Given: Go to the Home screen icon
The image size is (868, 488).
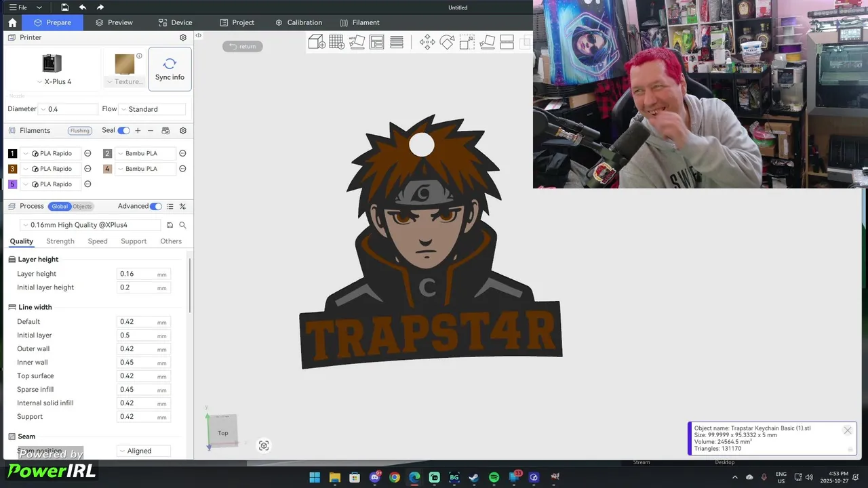Looking at the screenshot, I should pos(12,22).
